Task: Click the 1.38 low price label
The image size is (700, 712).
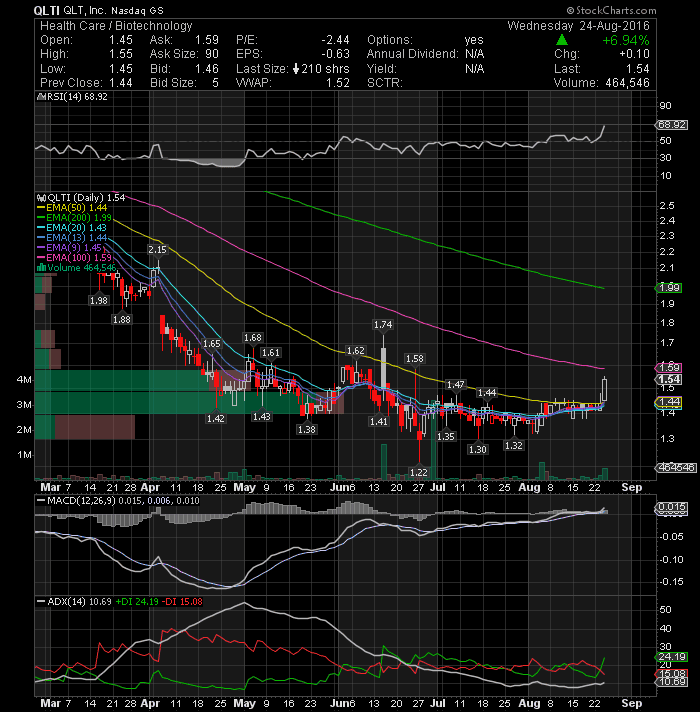Action: coord(306,429)
